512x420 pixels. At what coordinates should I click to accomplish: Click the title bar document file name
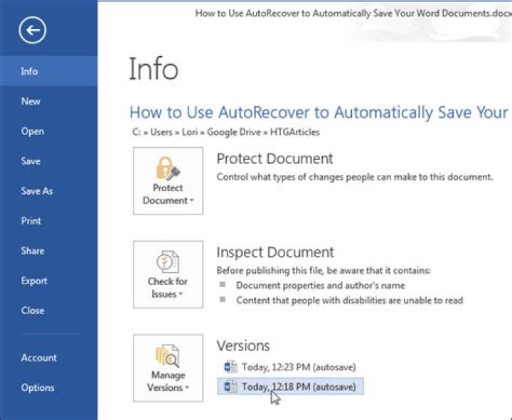pos(353,14)
